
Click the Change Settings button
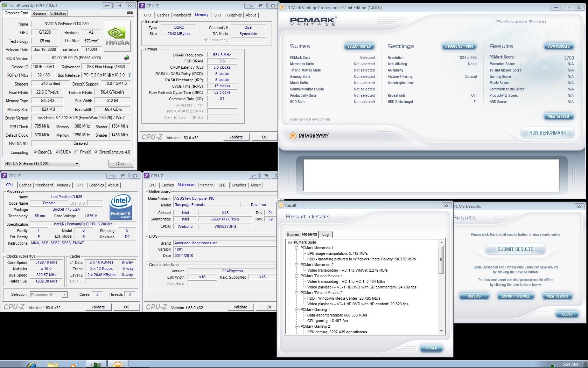click(x=458, y=46)
